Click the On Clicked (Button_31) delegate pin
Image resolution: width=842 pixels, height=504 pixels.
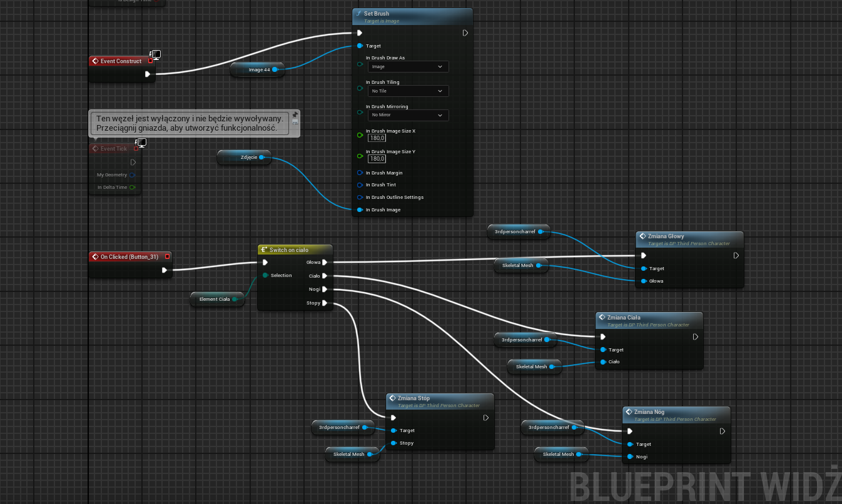coord(167,256)
